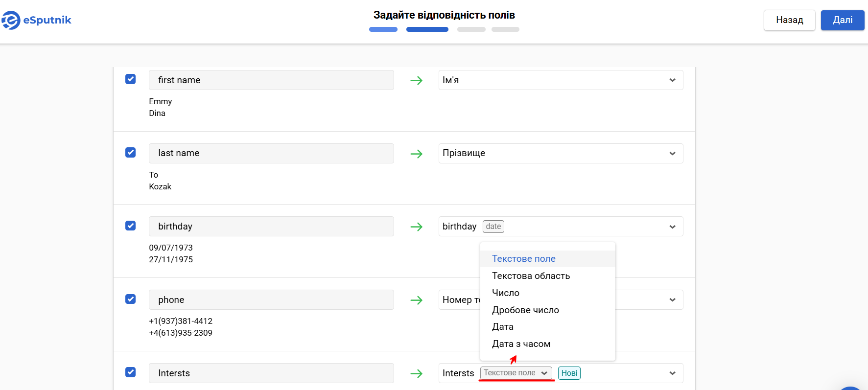Viewport: 868px width, 390px height.
Task: Uncheck the last name checkbox
Action: (x=131, y=152)
